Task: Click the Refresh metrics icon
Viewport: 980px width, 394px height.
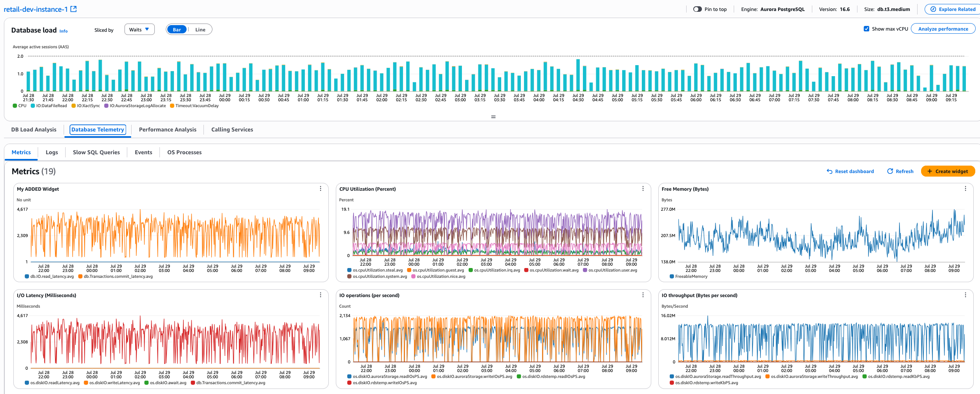Action: (x=890, y=171)
